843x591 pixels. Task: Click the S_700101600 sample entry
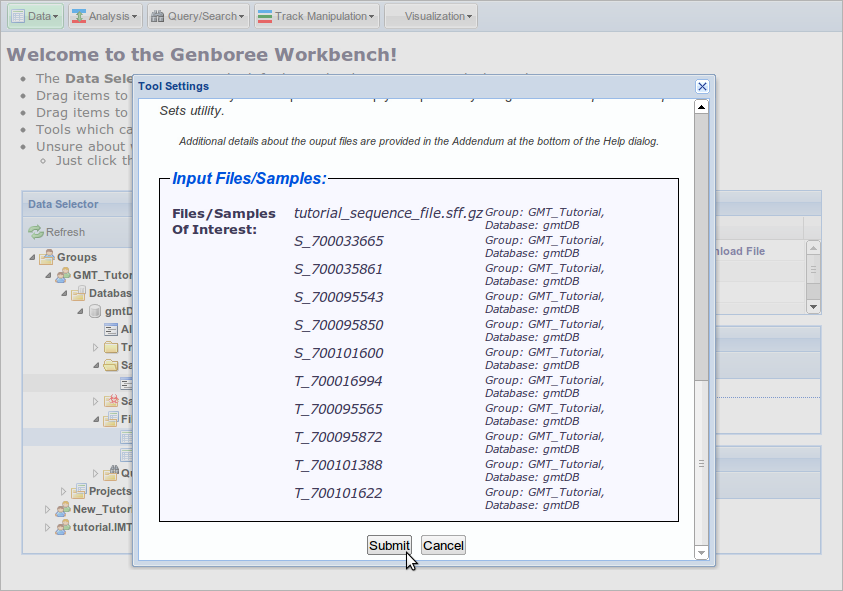pos(339,353)
